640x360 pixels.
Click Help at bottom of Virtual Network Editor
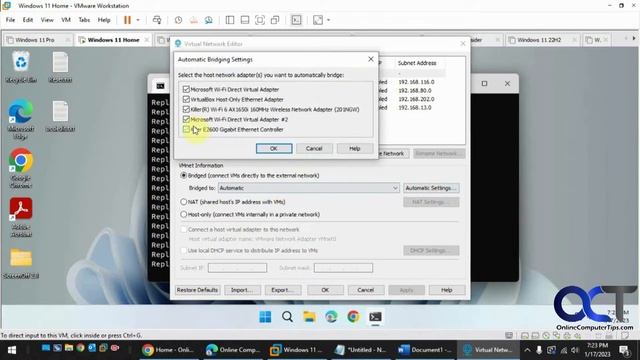click(x=447, y=290)
